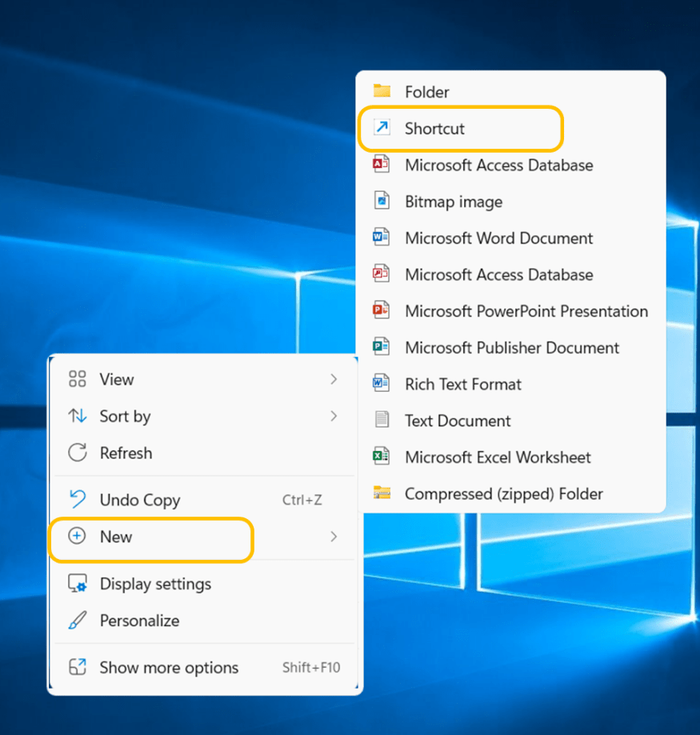Viewport: 700px width, 735px height.
Task: Click the Refresh circular arrow icon
Action: point(78,453)
